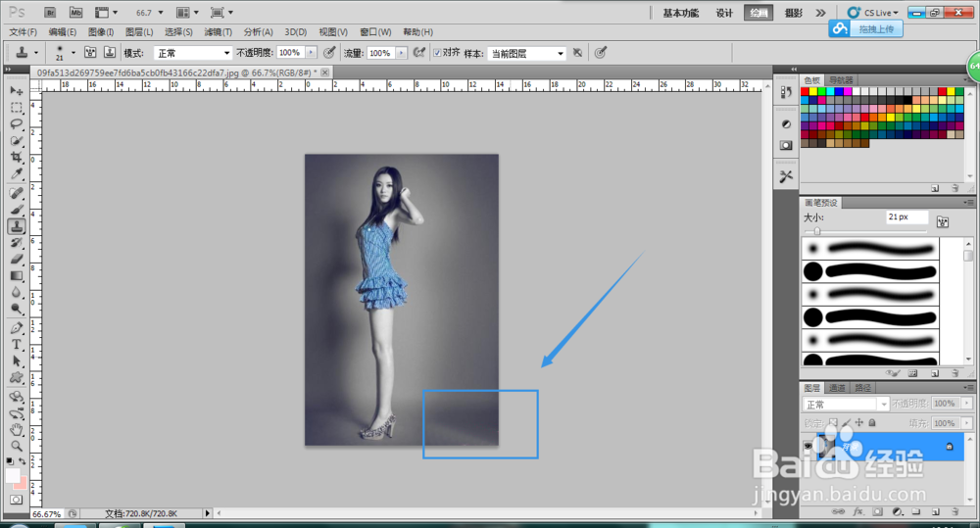Switch to the 摄影 workspace
980x528 pixels.
click(x=793, y=13)
